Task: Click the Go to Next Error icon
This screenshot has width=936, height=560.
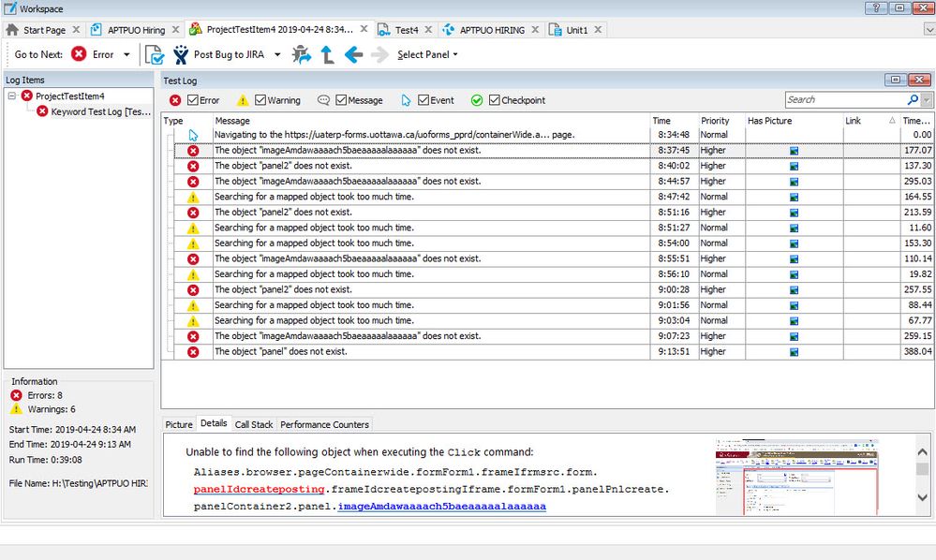Action: tap(80, 54)
